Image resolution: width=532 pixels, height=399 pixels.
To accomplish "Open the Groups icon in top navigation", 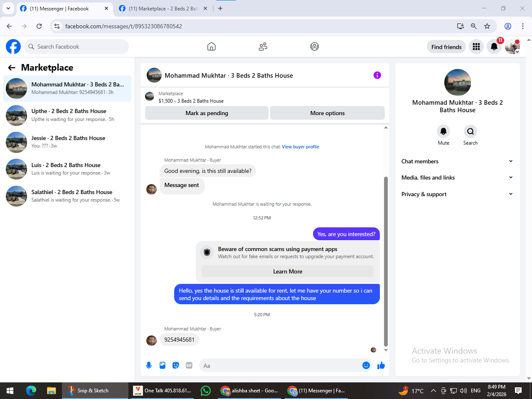I will [315, 47].
